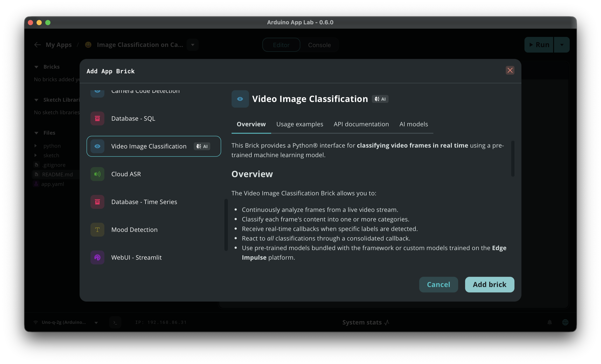Image resolution: width=601 pixels, height=364 pixels.
Task: Open the app.yaml file
Action: (52, 184)
